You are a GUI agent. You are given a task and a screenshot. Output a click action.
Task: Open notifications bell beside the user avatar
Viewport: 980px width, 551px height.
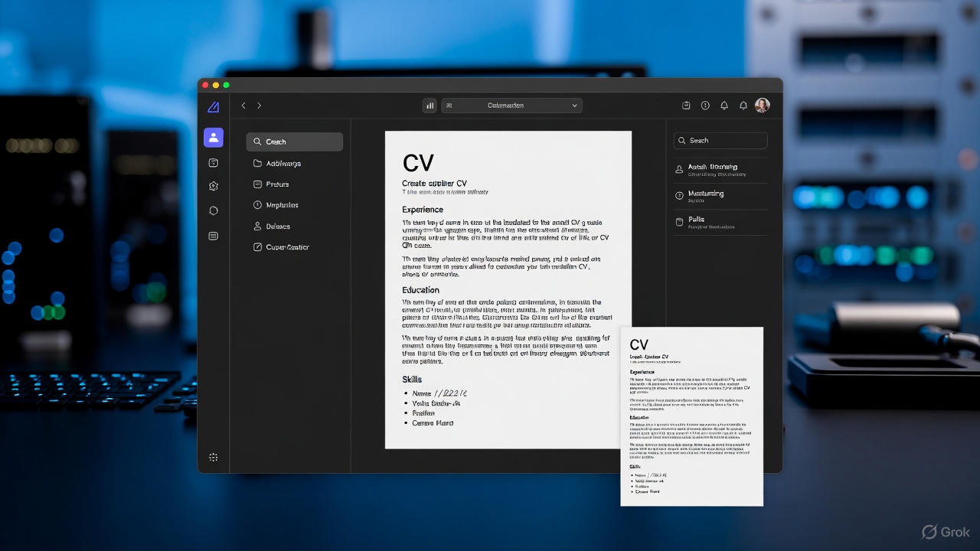pyautogui.click(x=743, y=106)
